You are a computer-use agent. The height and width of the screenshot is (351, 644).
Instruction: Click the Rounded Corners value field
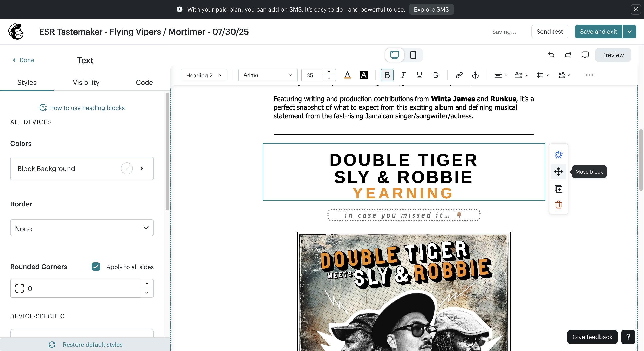pos(75,288)
